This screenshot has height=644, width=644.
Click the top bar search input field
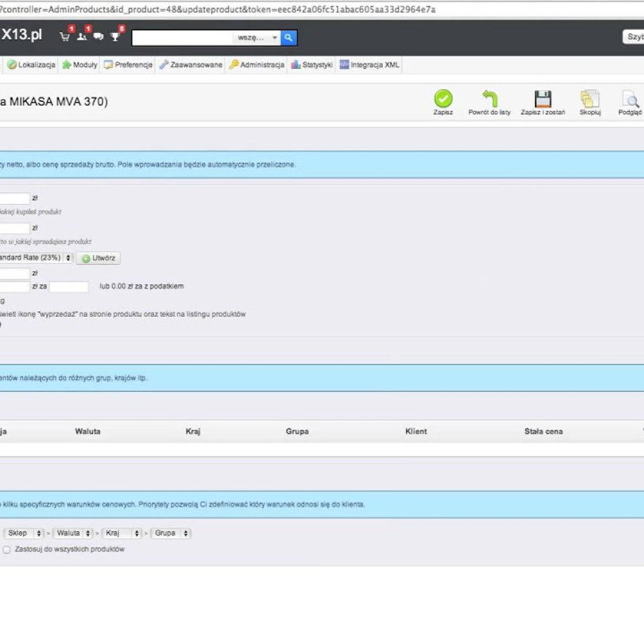pyautogui.click(x=182, y=38)
